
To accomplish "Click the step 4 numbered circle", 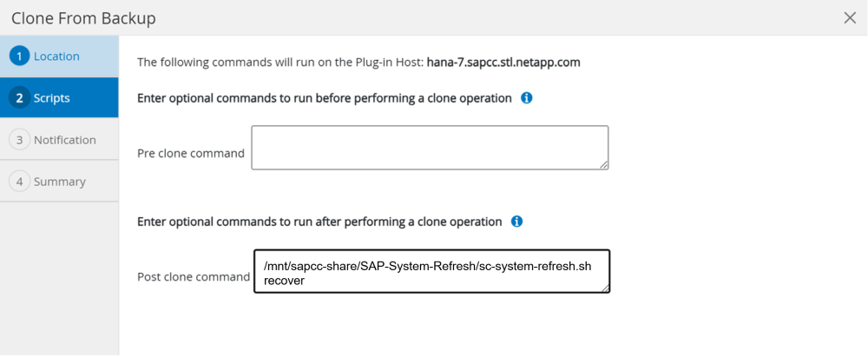I will 19,182.
